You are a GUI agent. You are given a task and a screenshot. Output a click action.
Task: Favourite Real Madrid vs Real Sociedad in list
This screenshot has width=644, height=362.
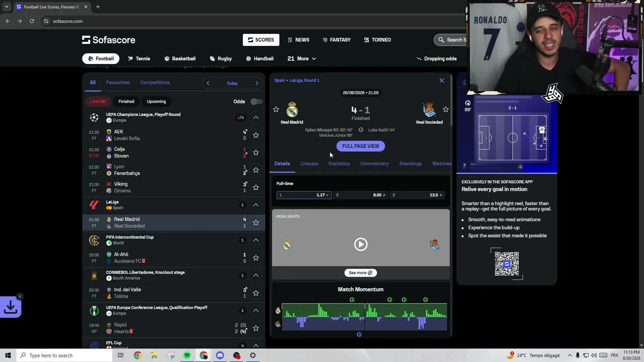(256, 222)
